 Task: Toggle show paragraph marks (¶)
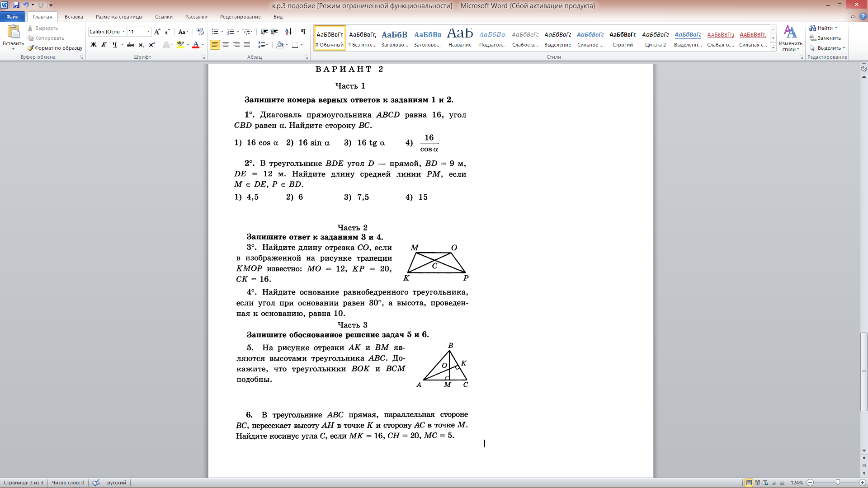tap(303, 32)
